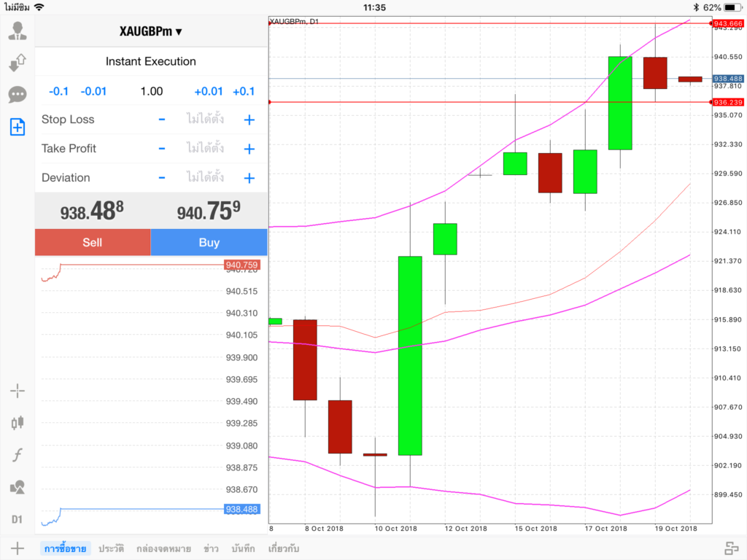747x560 pixels.
Task: Open the chart objects shapes icon
Action: tap(18, 486)
